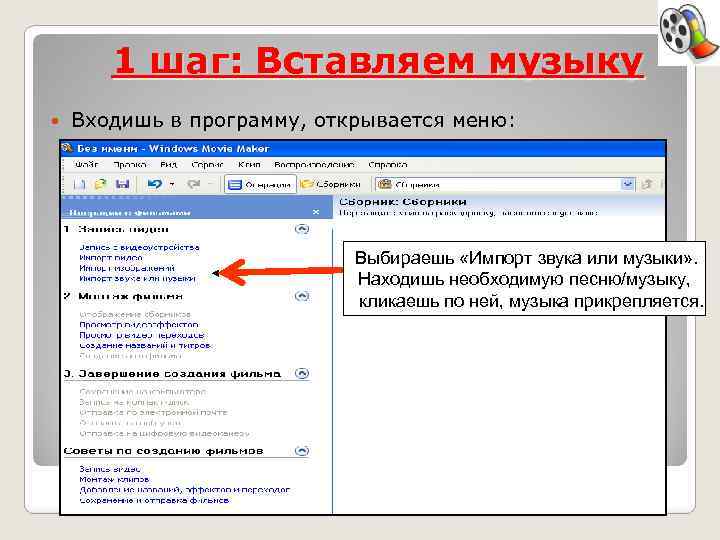Open the Справка menu
720x540 pixels.
388,164
